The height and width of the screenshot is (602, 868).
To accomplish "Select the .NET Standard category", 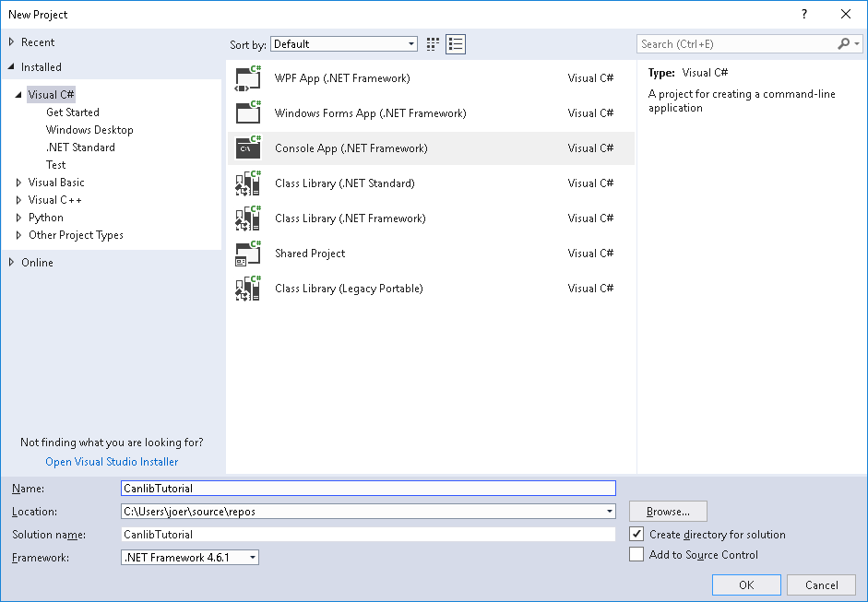I will [80, 148].
